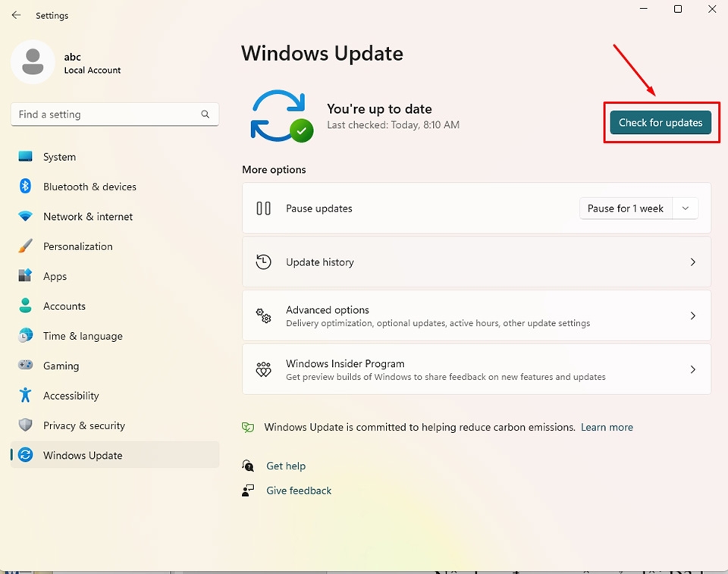This screenshot has height=574, width=728.
Task: Open Time & language settings
Action: click(x=115, y=335)
